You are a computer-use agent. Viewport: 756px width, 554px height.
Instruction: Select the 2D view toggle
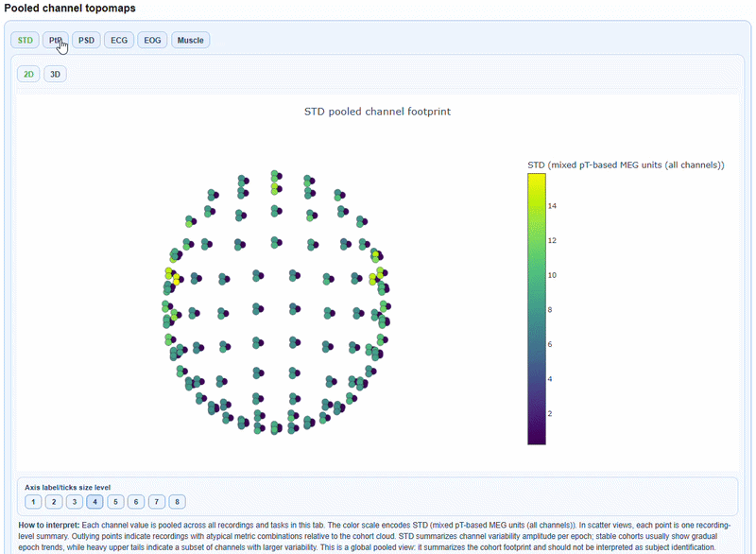click(x=29, y=74)
